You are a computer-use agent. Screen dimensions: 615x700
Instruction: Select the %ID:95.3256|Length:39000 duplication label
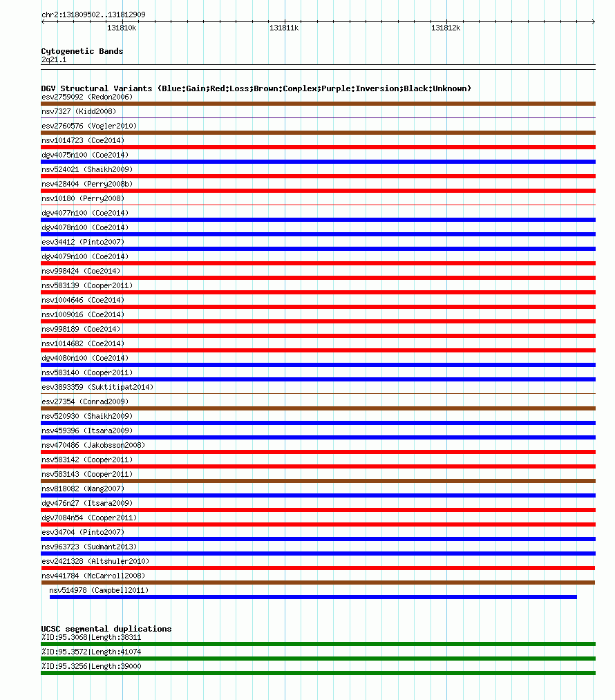pyautogui.click(x=91, y=667)
